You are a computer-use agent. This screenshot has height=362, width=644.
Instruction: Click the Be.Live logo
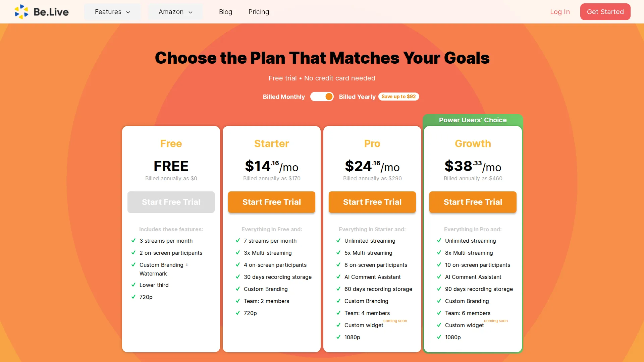tap(42, 11)
